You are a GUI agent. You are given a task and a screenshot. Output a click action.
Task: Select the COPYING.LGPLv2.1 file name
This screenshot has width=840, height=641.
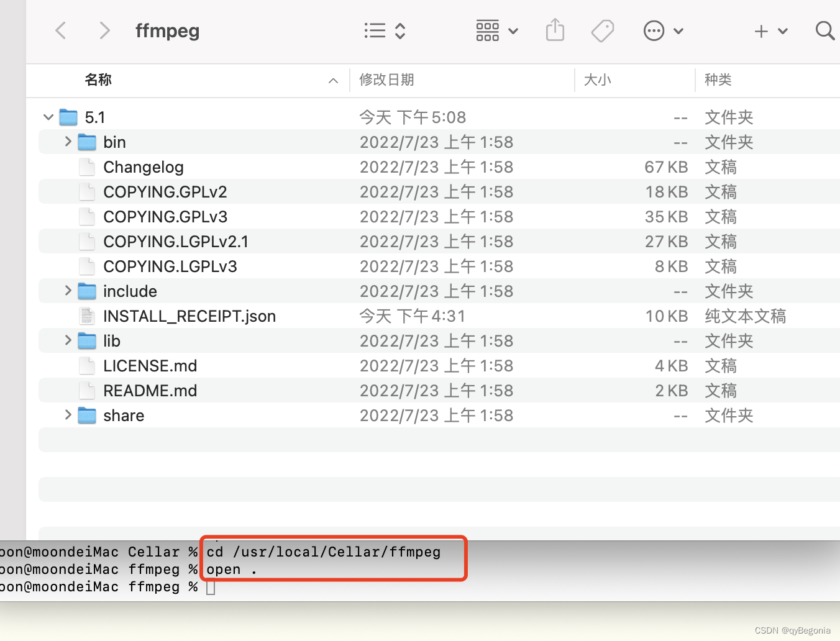pos(176,242)
